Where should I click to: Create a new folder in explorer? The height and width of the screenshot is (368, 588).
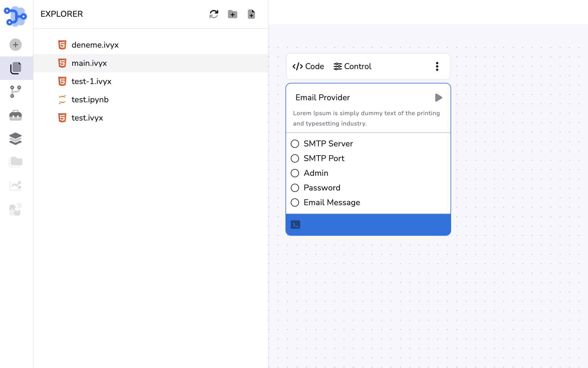click(232, 14)
